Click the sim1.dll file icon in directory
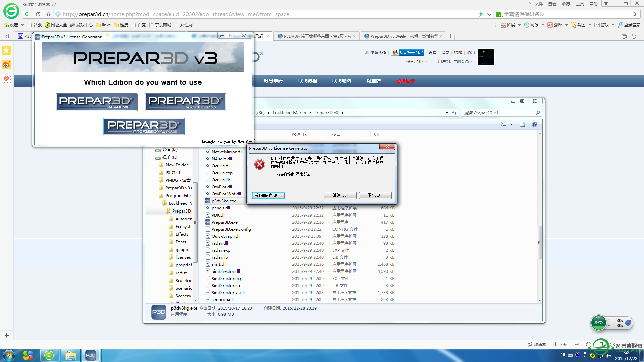Viewport: 644px width, 362px height. [x=207, y=264]
